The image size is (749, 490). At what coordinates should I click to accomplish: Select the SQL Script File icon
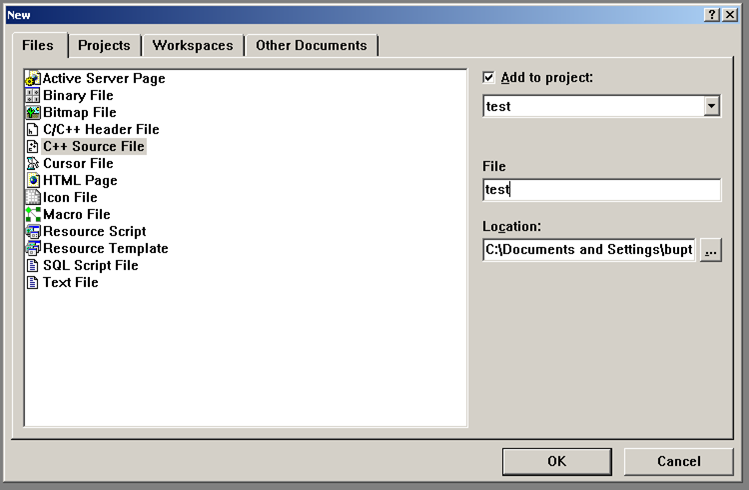pos(33,266)
